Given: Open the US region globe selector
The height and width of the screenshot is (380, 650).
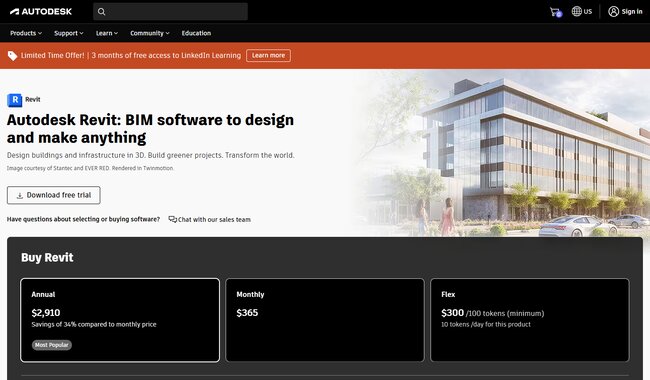Looking at the screenshot, I should point(582,12).
